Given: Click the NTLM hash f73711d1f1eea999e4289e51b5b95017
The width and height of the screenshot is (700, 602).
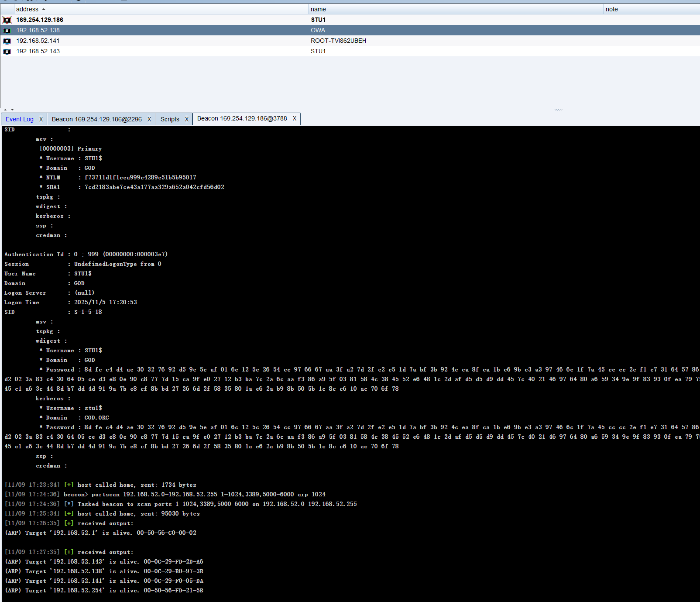Looking at the screenshot, I should click(x=140, y=177).
